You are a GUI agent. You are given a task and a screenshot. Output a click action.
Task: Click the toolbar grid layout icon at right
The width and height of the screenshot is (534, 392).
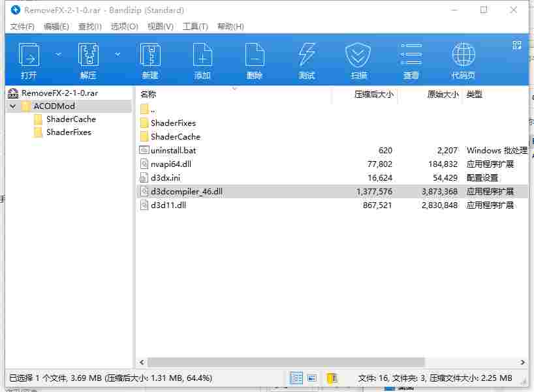click(x=516, y=45)
